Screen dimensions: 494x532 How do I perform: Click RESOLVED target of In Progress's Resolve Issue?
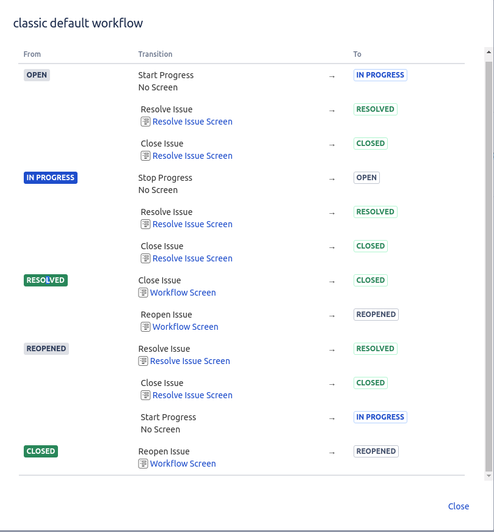(x=375, y=212)
